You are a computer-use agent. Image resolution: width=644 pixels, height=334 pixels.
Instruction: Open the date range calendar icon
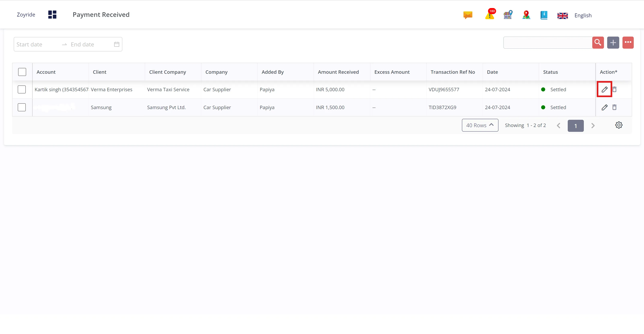[117, 44]
